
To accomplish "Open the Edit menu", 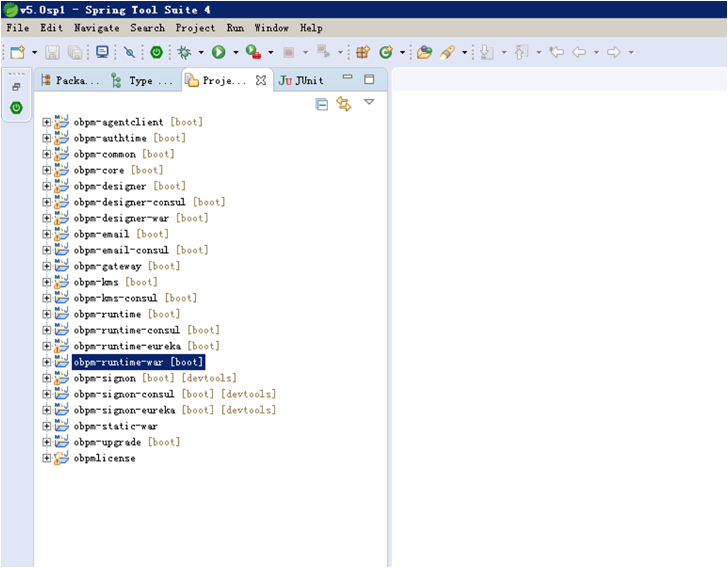I will pos(52,28).
